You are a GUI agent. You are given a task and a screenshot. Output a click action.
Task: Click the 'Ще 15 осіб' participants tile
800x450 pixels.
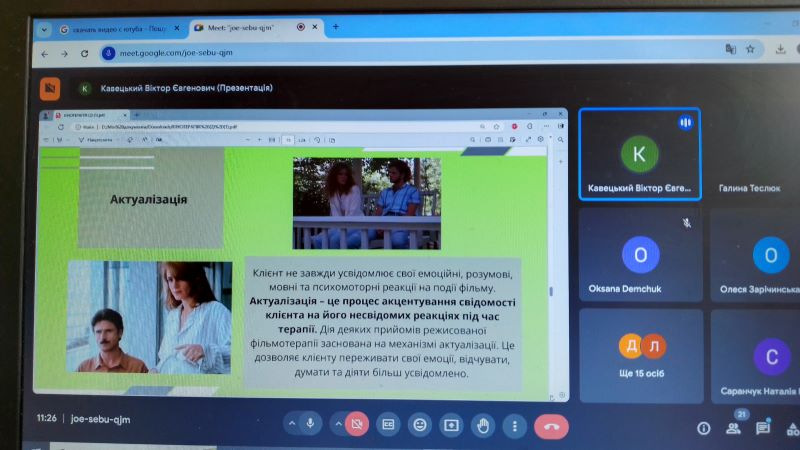(x=641, y=356)
